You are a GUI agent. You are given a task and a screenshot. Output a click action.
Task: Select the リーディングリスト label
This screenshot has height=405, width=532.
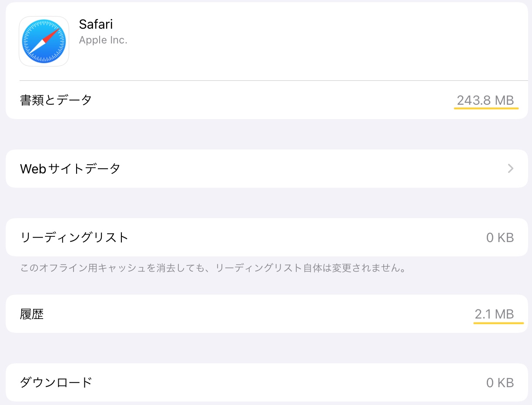[74, 237]
